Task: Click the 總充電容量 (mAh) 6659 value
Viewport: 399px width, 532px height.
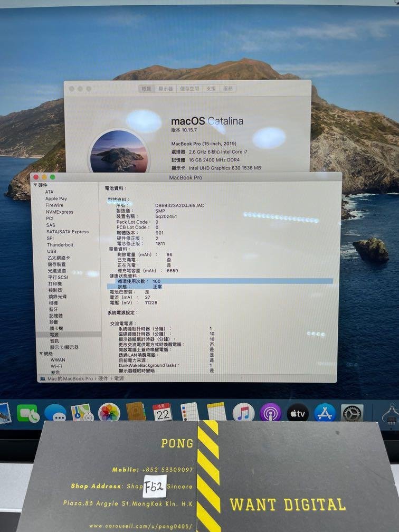Action: (173, 271)
